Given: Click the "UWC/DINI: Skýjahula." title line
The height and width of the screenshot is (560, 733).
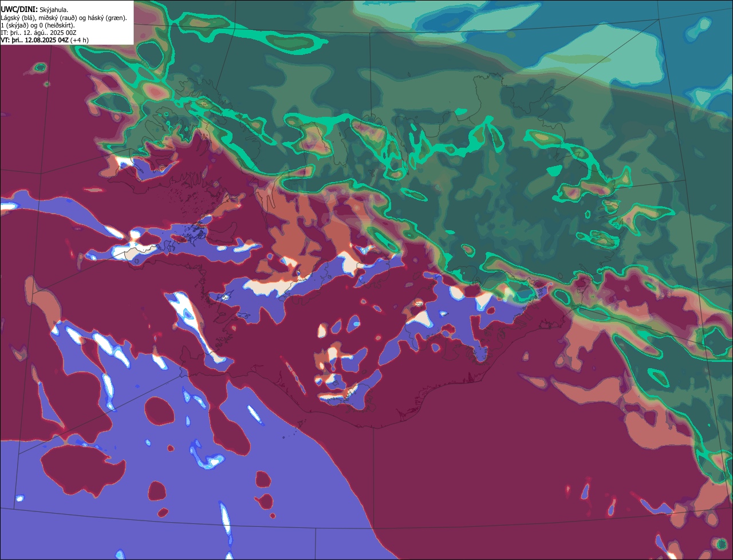Looking at the screenshot, I should click(36, 10).
